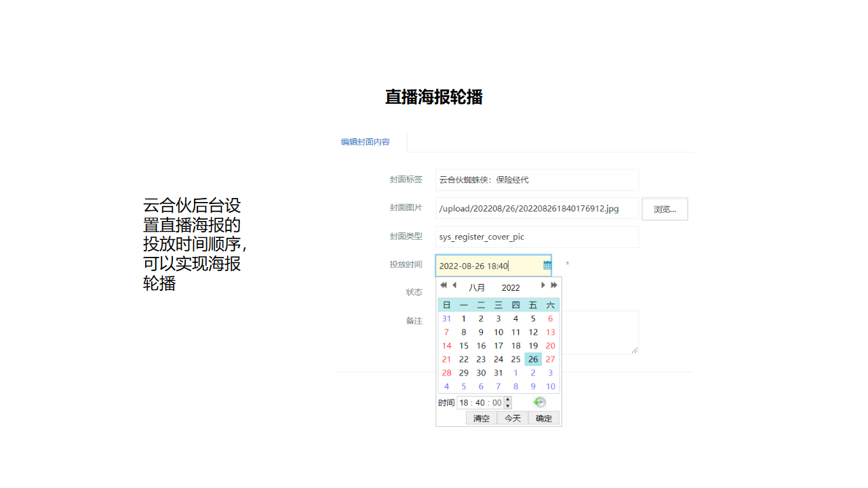
Task: Select date 21 in the calendar
Action: [x=446, y=359]
